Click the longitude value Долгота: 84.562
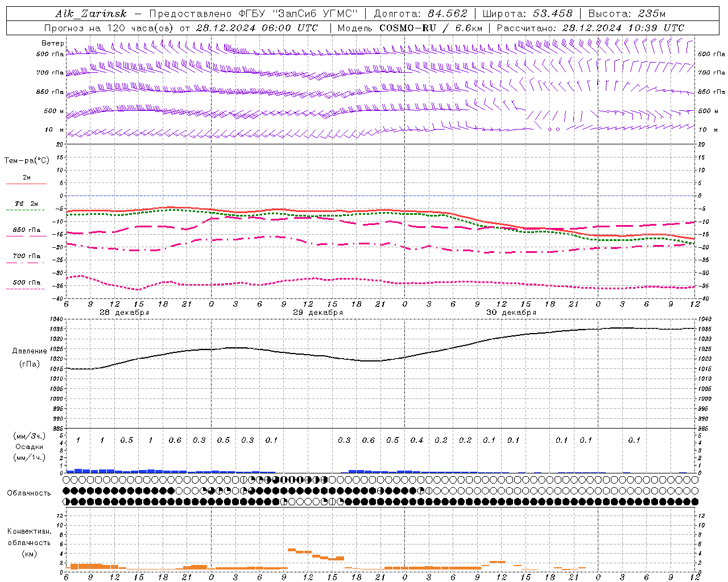 [x=420, y=14]
